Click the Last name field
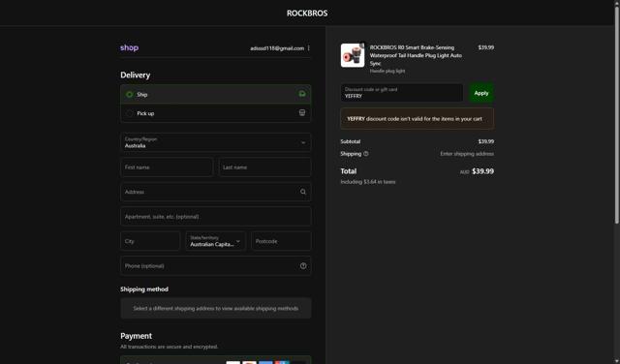This screenshot has height=364, width=620. click(x=264, y=167)
